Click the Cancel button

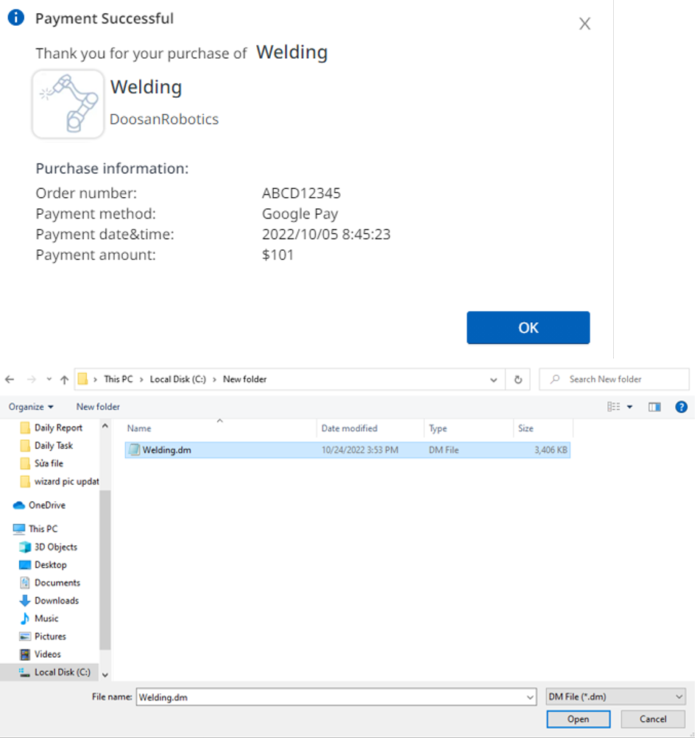[x=652, y=719]
